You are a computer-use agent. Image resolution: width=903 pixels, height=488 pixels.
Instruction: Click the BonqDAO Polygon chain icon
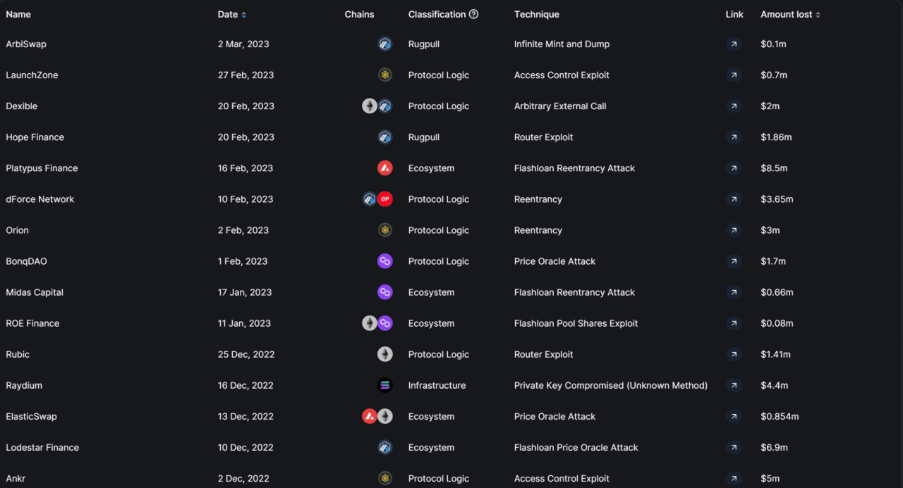pyautogui.click(x=385, y=261)
